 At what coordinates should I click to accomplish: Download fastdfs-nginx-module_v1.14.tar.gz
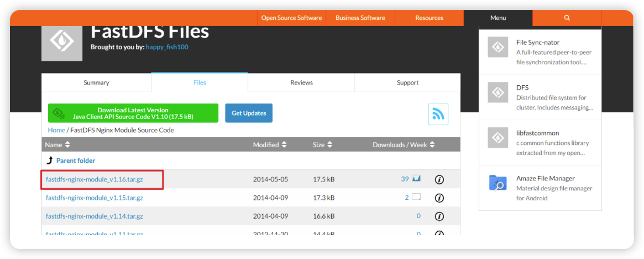(x=95, y=216)
